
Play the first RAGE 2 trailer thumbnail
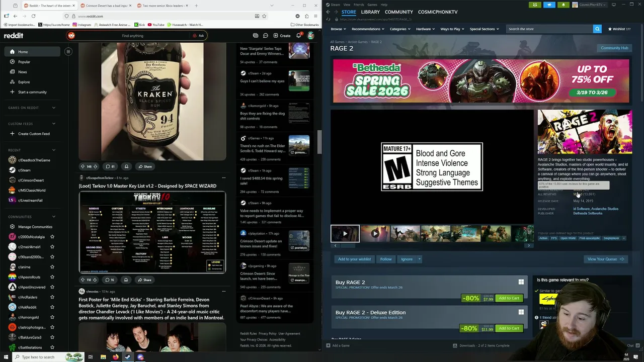(345, 234)
